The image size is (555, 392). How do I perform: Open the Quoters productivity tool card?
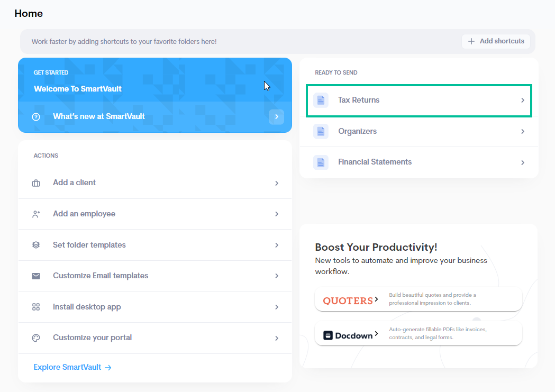point(418,299)
